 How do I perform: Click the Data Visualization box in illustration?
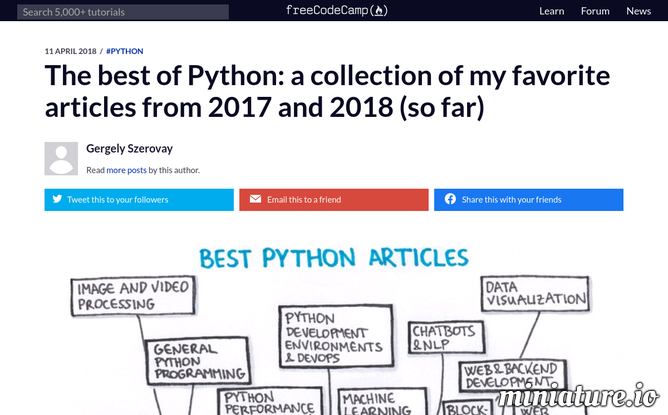coord(535,294)
